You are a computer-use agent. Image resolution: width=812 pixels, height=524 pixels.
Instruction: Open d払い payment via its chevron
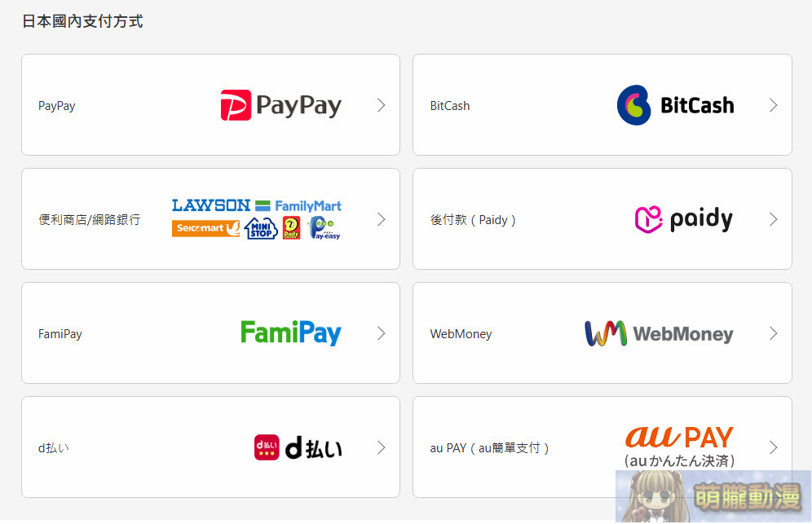point(382,447)
